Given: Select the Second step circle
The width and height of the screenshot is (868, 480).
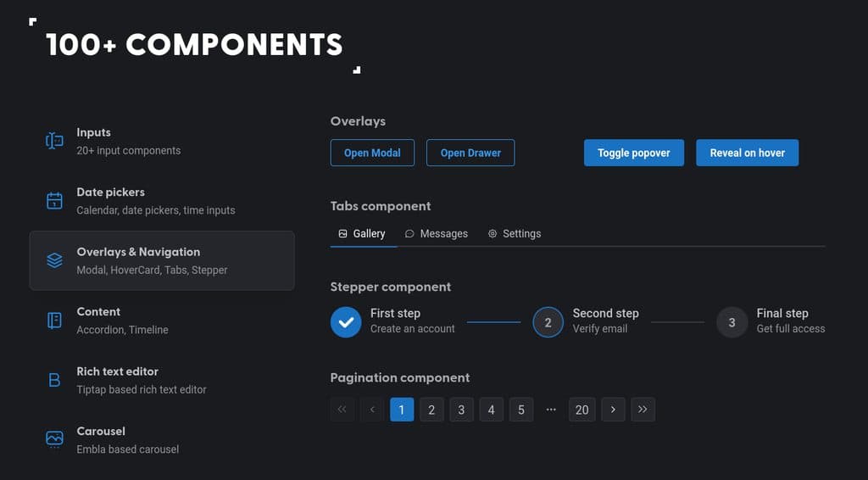Looking at the screenshot, I should pos(548,322).
